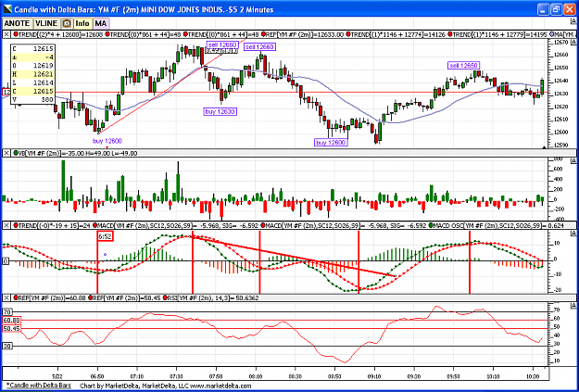579x392 pixels.
Task: Click the A auto-scale icon beside 12670 price
Action: 573,42
